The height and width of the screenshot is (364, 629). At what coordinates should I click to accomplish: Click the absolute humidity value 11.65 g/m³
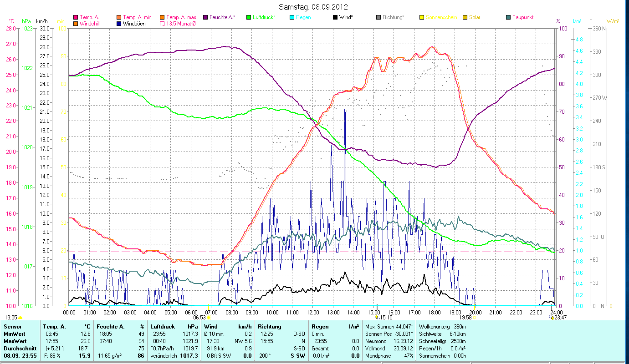click(x=109, y=355)
